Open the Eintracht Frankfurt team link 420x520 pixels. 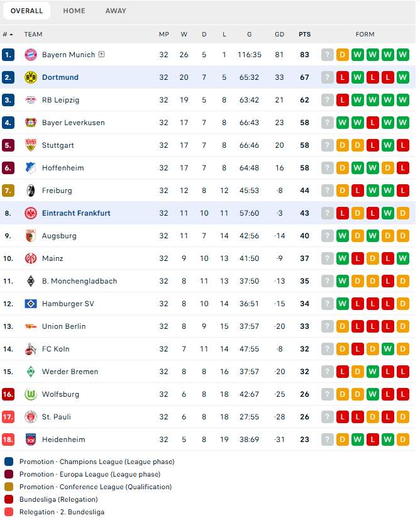76,213
